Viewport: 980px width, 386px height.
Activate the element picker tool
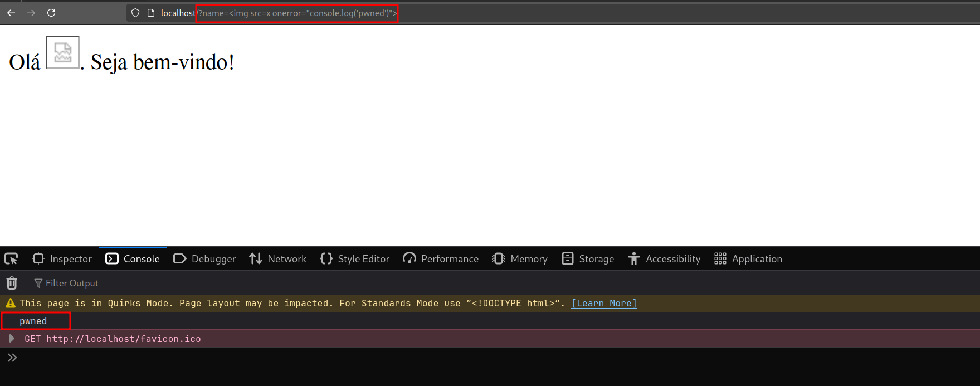(11, 259)
